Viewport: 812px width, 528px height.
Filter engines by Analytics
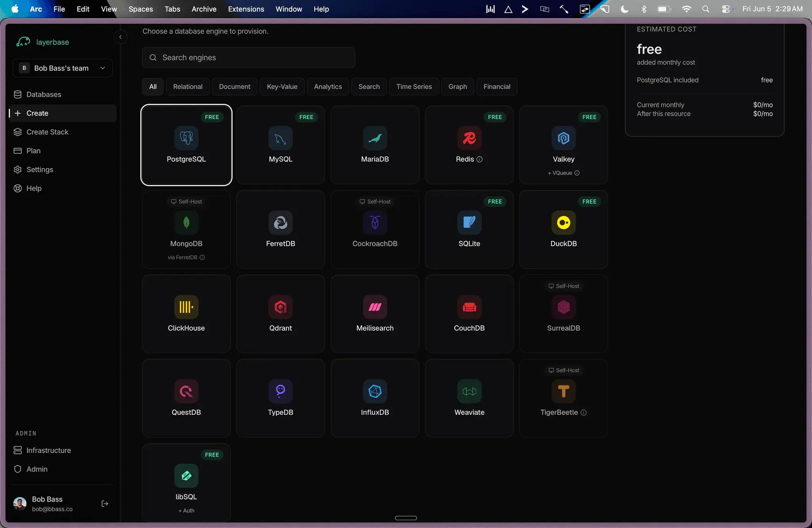point(328,87)
